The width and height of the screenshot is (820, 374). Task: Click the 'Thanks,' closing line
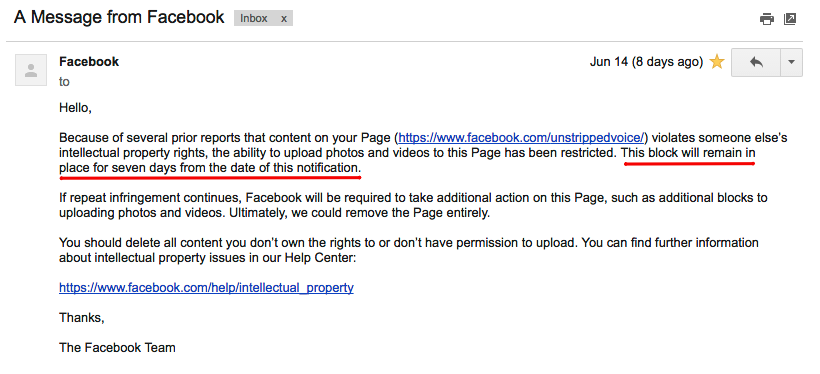[82, 318]
